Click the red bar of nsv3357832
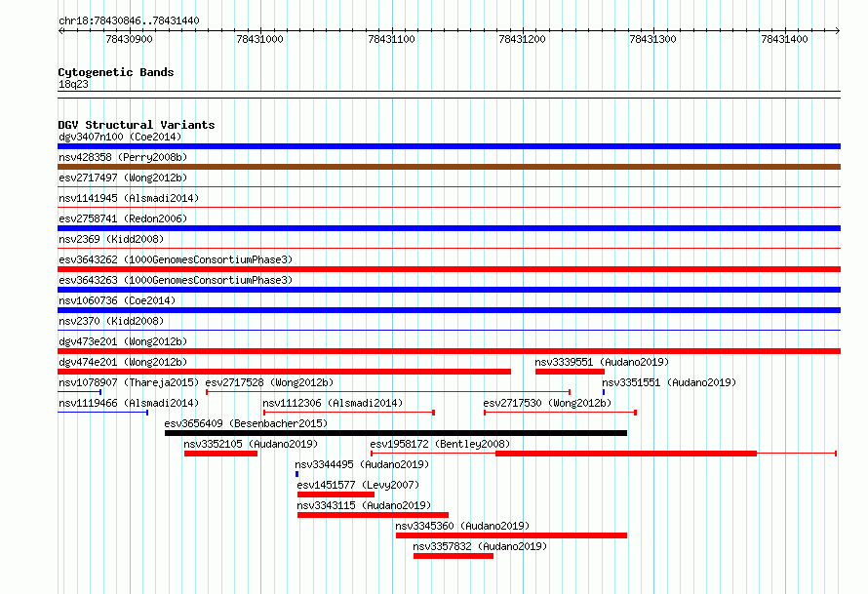Image resolution: width=868 pixels, height=594 pixels. (454, 556)
